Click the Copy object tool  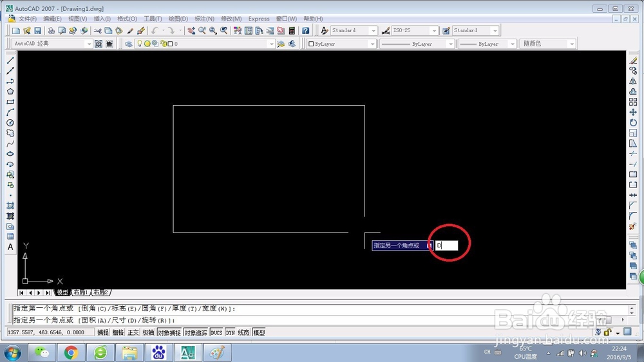click(633, 71)
